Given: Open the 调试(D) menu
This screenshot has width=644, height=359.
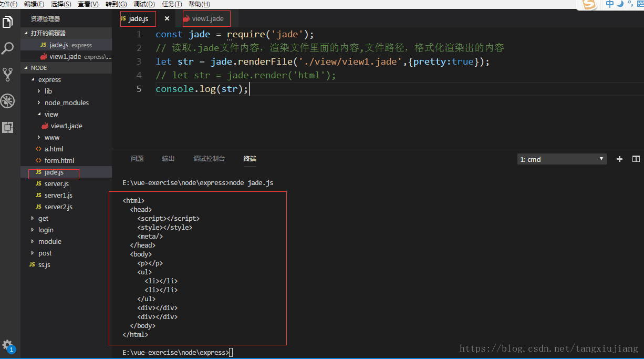Looking at the screenshot, I should pos(144,4).
